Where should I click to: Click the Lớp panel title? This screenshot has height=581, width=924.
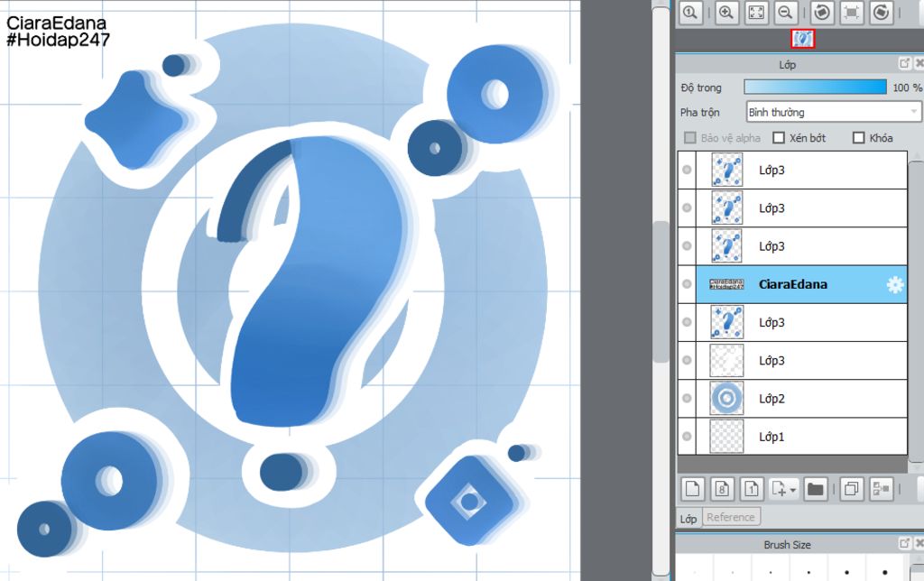pos(787,64)
